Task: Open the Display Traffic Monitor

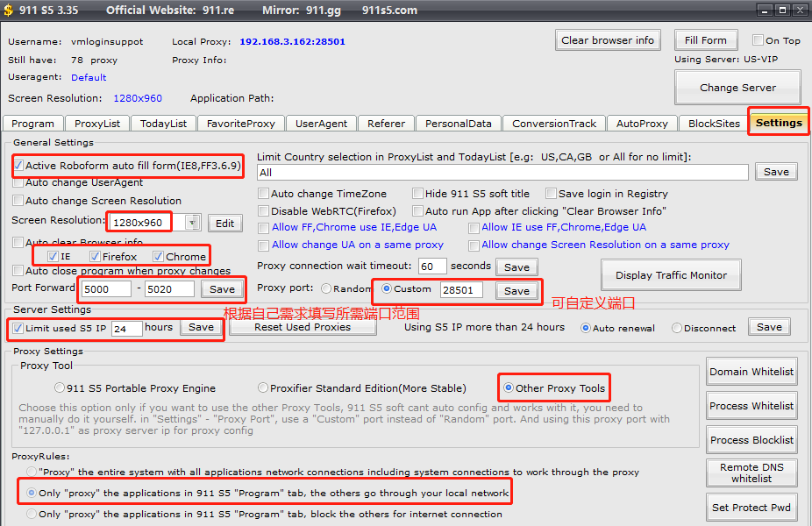Action: click(671, 275)
